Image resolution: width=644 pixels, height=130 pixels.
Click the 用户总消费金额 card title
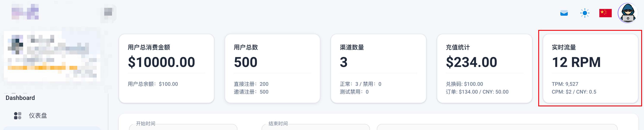149,47
